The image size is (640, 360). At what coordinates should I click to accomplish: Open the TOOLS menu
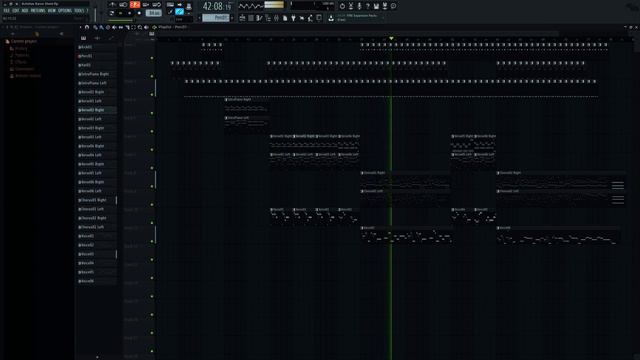click(79, 11)
